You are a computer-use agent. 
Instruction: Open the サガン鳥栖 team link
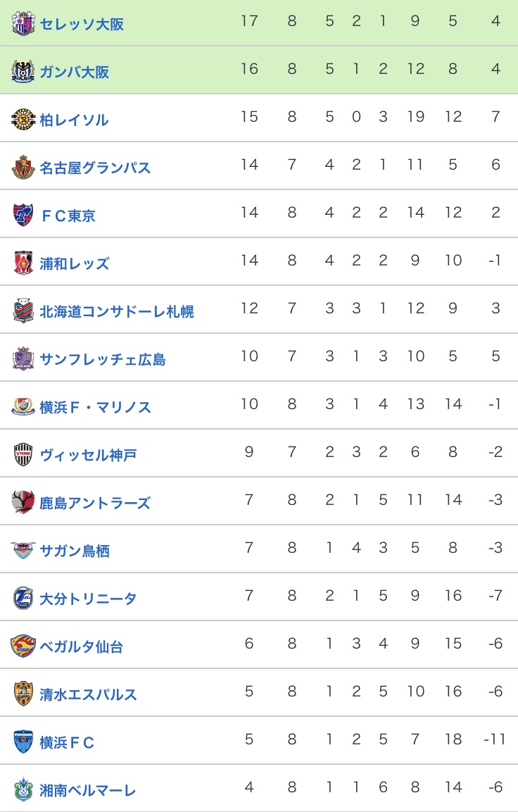(75, 551)
